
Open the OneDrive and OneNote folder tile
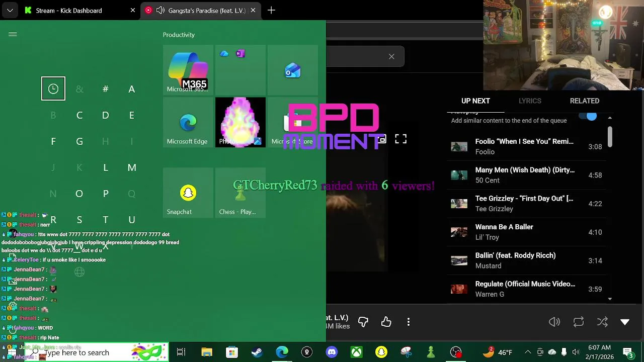pyautogui.click(x=240, y=69)
